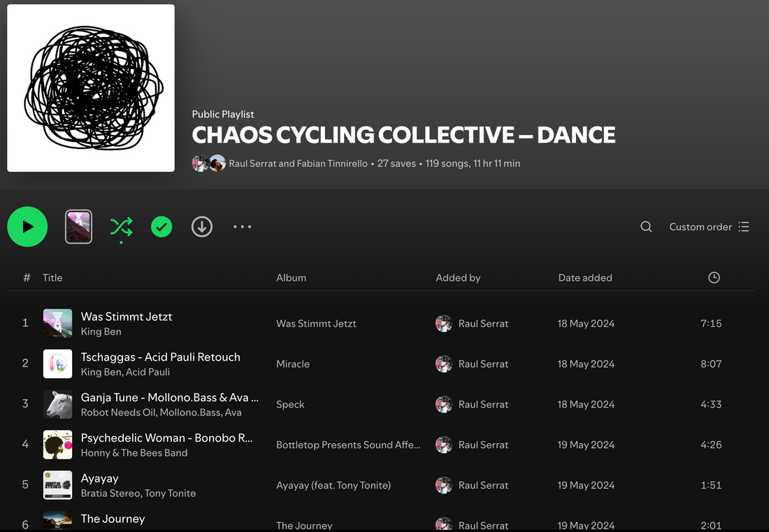Image resolution: width=769 pixels, height=532 pixels.
Task: Sort by the clock duration column icon
Action: (714, 278)
